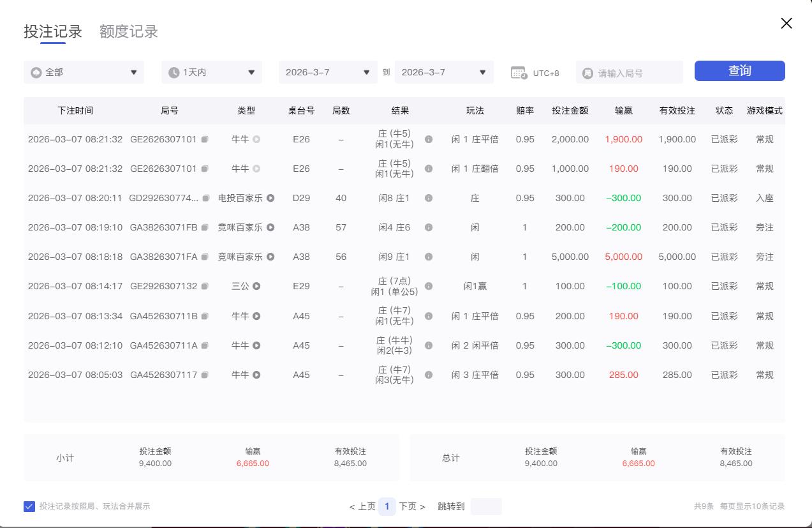The height and width of the screenshot is (528, 812).
Task: Click the 跳转到 page number box
Action: pos(486,506)
